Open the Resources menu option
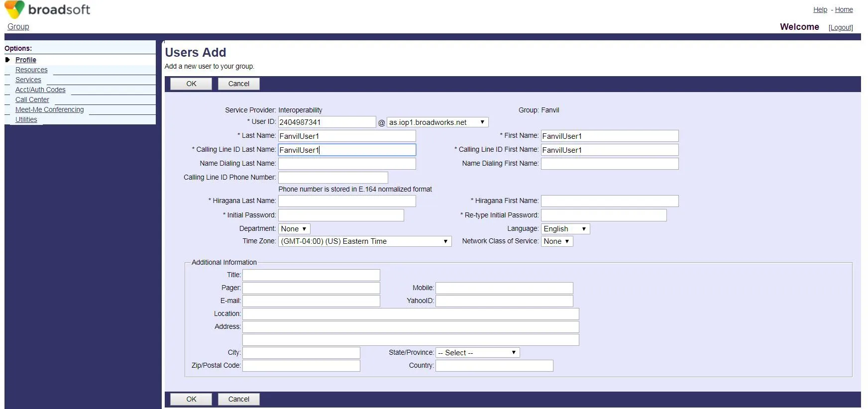868x409 pixels. pyautogui.click(x=31, y=70)
